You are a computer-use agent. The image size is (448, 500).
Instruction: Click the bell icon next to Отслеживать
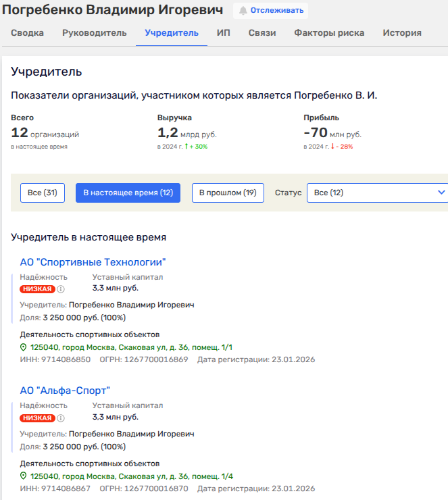tap(243, 11)
